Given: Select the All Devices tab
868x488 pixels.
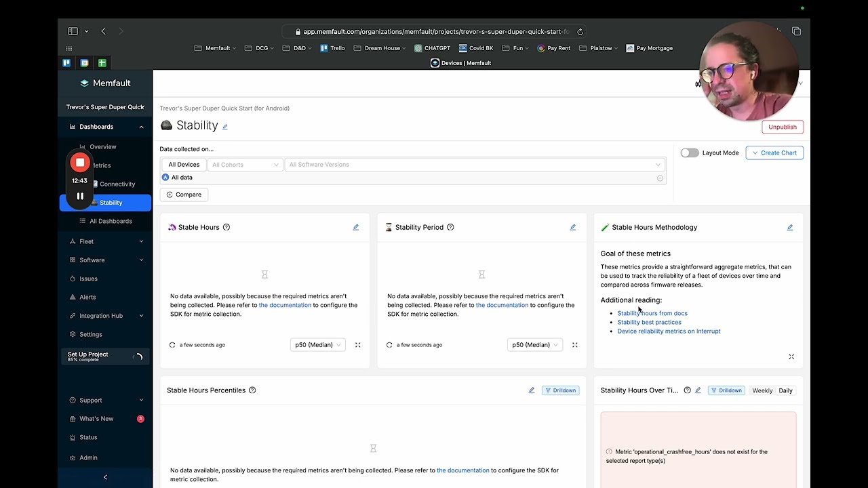Looking at the screenshot, I should point(184,165).
